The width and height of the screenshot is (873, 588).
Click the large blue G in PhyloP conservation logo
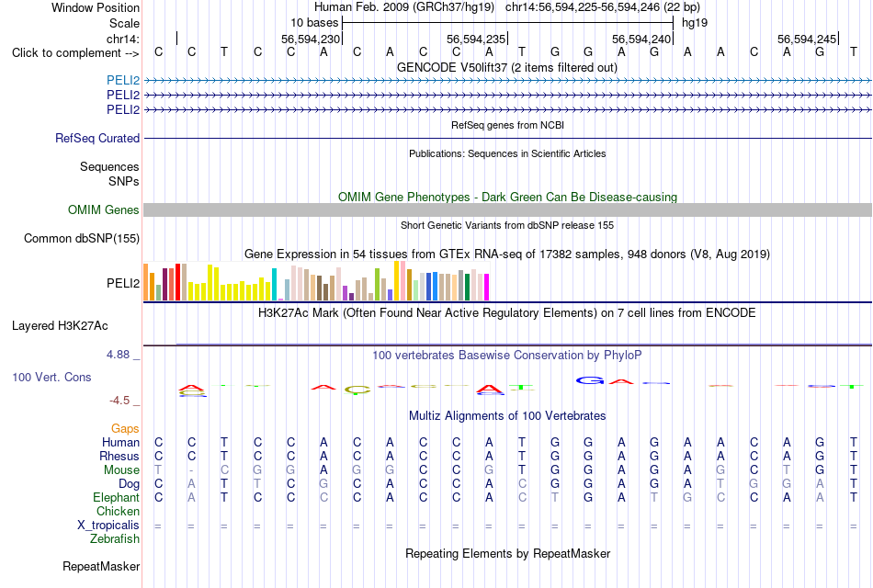pos(590,381)
